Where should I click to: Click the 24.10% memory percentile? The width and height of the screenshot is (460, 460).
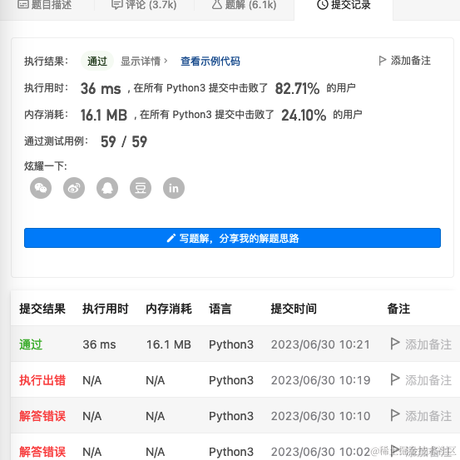click(x=304, y=115)
